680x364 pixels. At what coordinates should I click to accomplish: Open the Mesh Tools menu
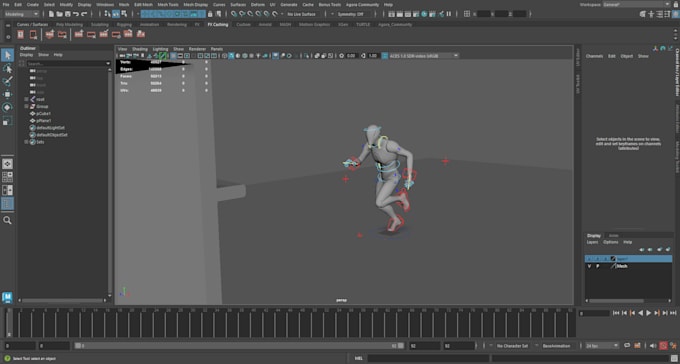click(x=168, y=4)
